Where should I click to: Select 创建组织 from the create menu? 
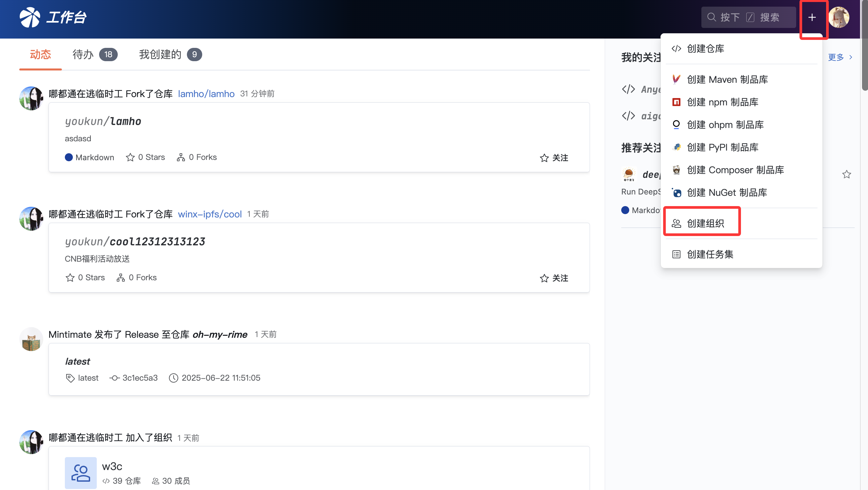[x=706, y=223]
